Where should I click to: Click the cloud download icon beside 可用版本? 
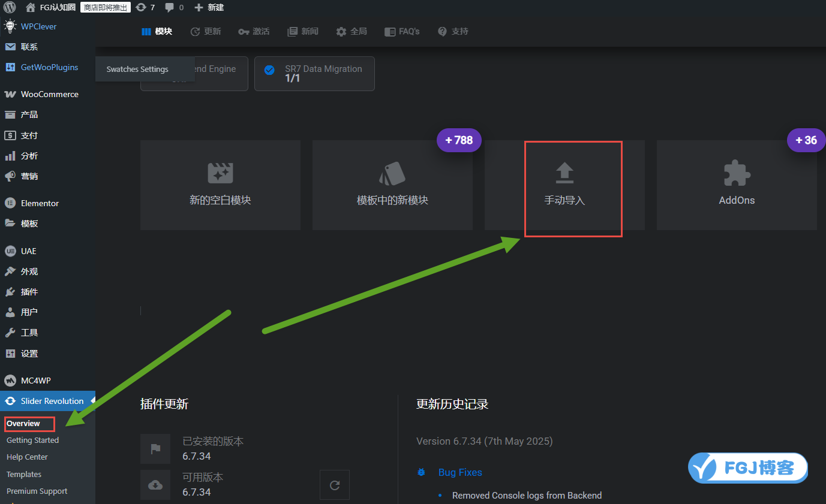coord(155,485)
